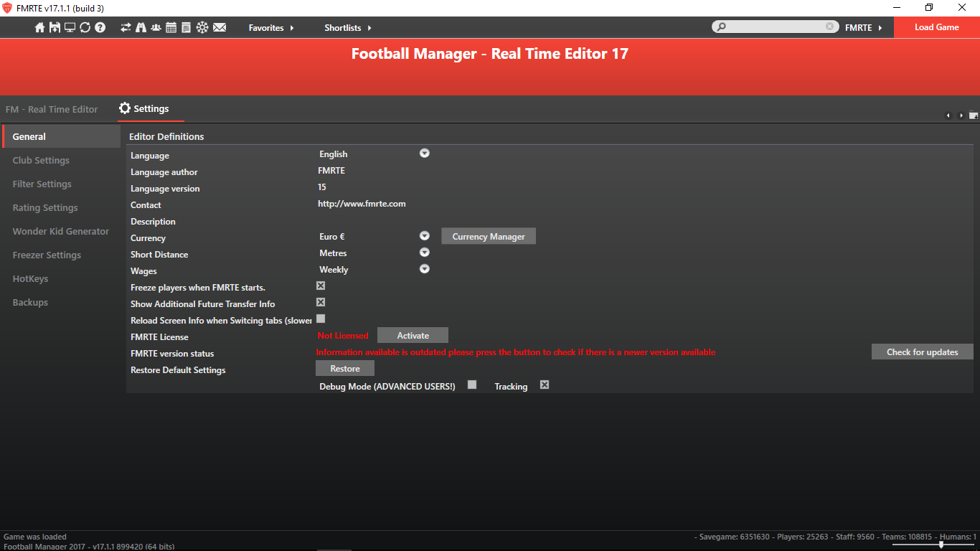This screenshot has width=980, height=551.
Task: Select General settings category
Action: 61,136
